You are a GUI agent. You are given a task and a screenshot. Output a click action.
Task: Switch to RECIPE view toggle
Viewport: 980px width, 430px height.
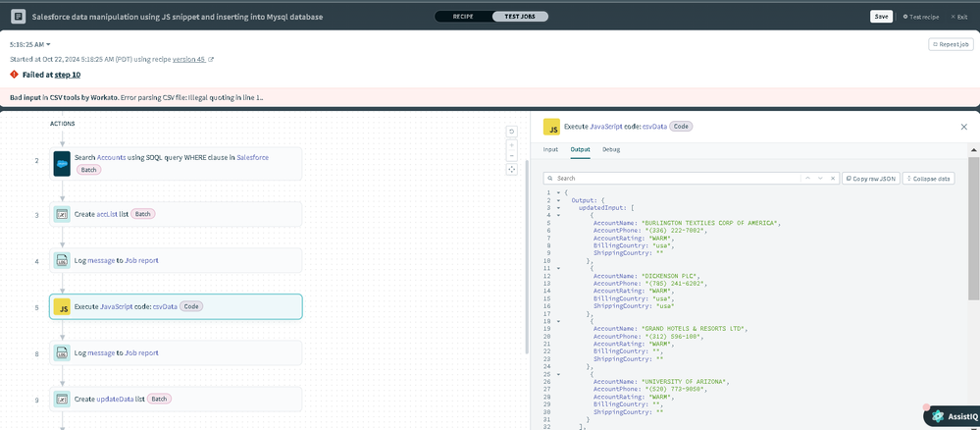(x=463, y=17)
